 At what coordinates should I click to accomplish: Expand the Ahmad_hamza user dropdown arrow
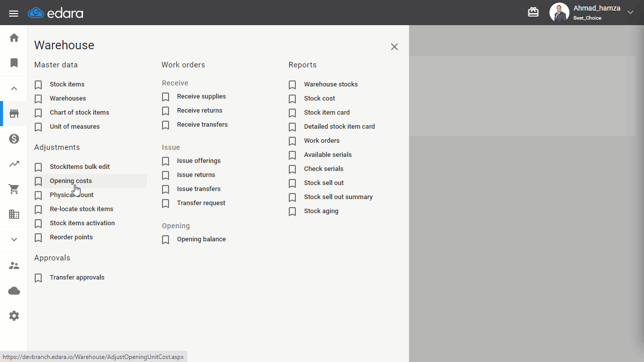pos(630,13)
